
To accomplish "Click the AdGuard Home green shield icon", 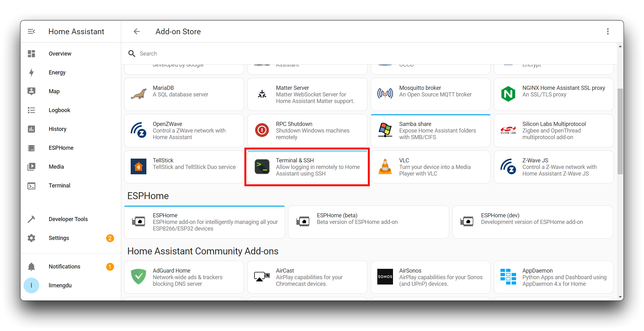I will coord(139,277).
